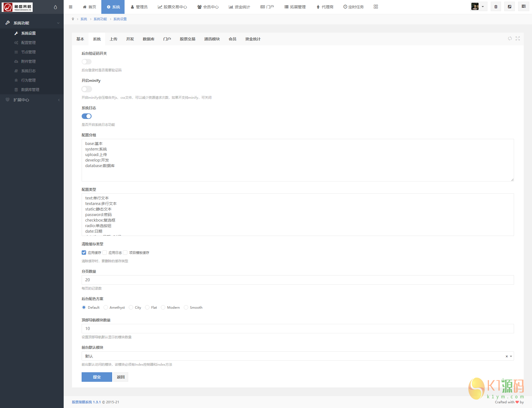Click the refresh icon on settings panel
This screenshot has height=408, width=532.
tap(510, 39)
